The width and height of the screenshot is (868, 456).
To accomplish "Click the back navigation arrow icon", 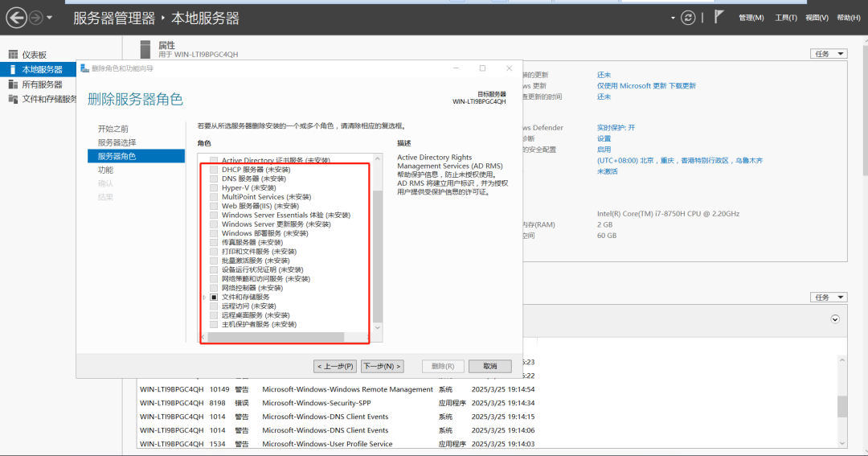I will click(16, 18).
